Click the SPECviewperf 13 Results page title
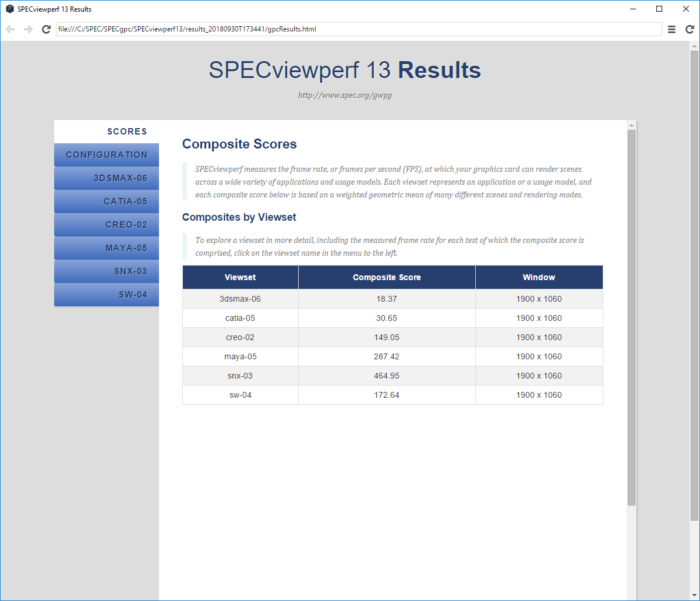The width and height of the screenshot is (700, 601). point(345,70)
